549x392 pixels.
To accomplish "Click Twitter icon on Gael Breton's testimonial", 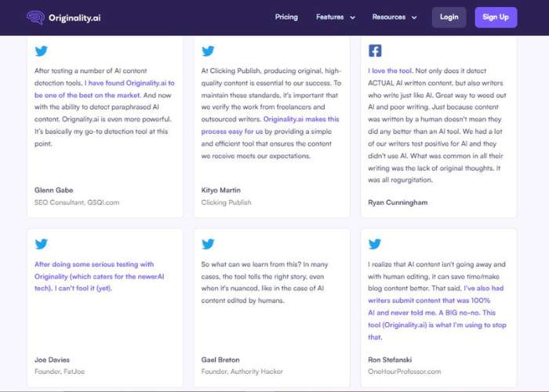I will pos(208,244).
